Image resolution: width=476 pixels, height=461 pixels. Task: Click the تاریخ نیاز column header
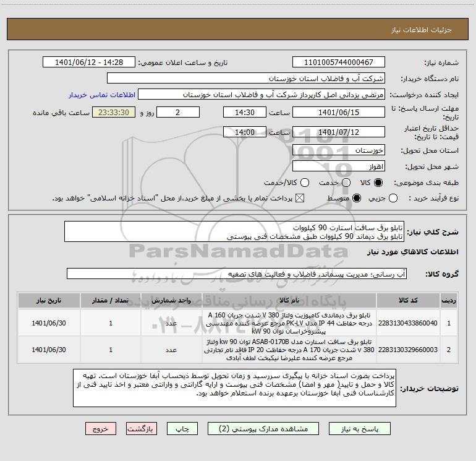point(49,301)
